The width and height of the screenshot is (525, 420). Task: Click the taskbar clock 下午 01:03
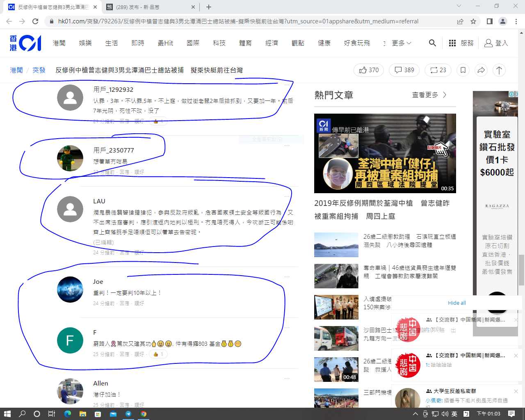[488, 414]
